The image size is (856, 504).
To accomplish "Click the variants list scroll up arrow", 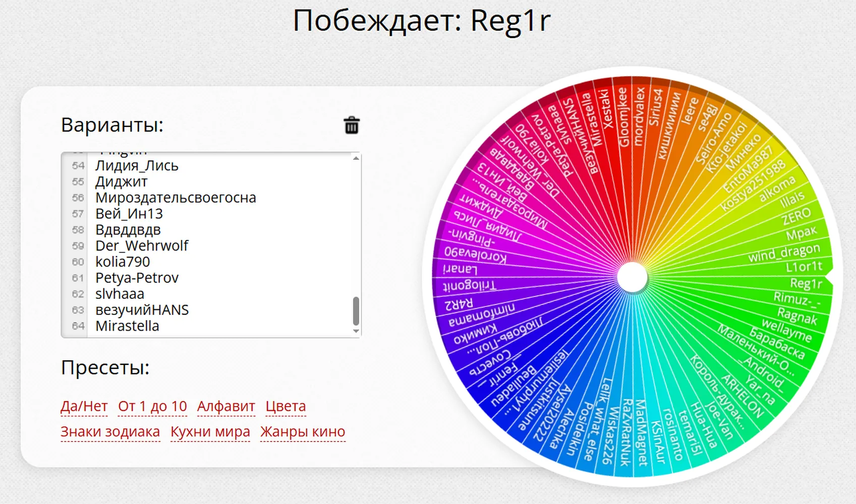I will tap(356, 158).
